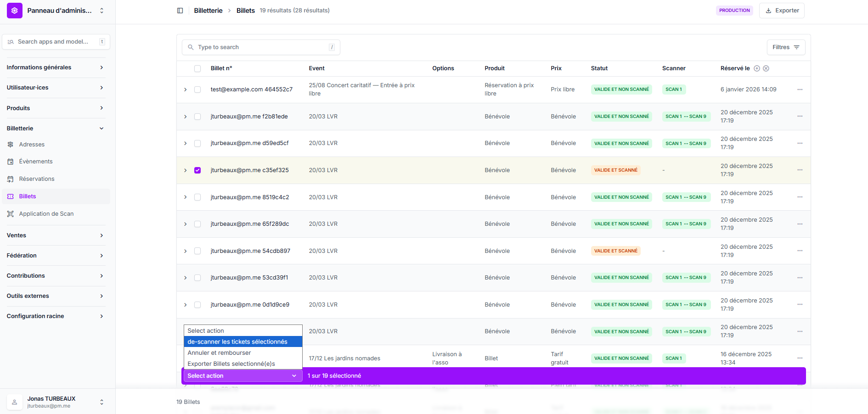Click the Application de Scan icon

click(x=11, y=214)
